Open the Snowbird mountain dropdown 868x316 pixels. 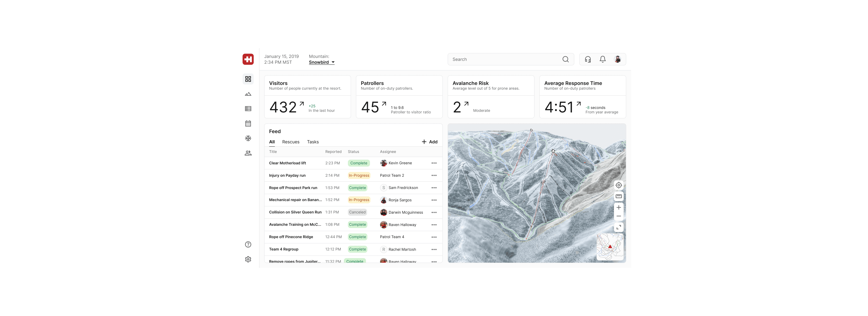click(x=321, y=62)
